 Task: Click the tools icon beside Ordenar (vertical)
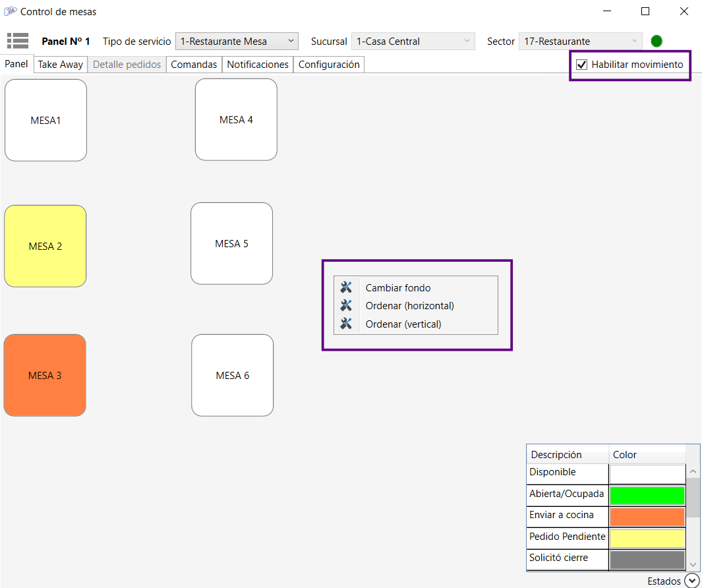[x=346, y=324]
